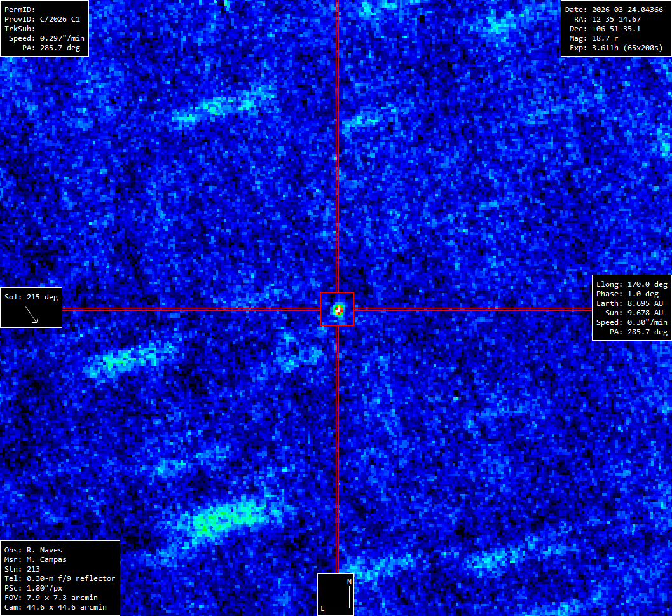Click observer name R. Naves
672x616 pixels.
(48, 550)
